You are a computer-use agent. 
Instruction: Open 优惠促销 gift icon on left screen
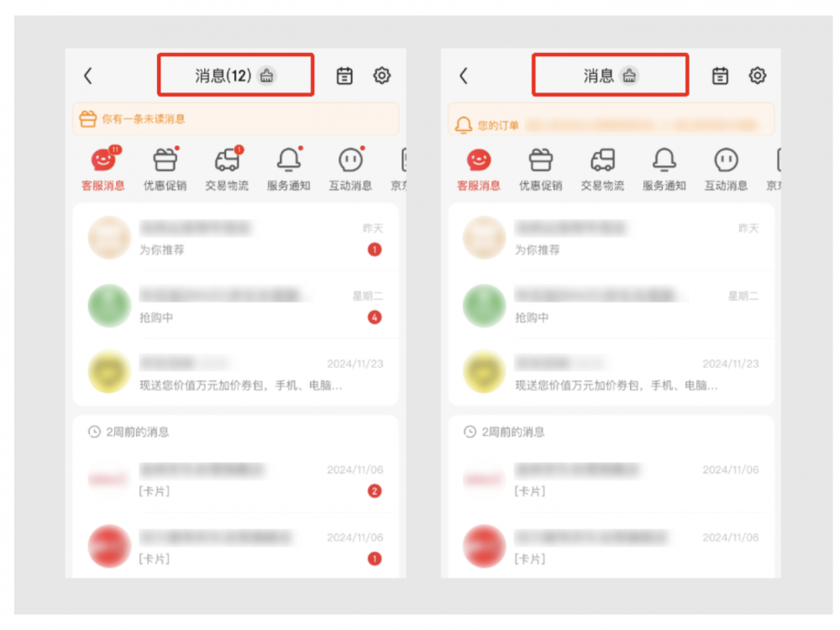(165, 169)
